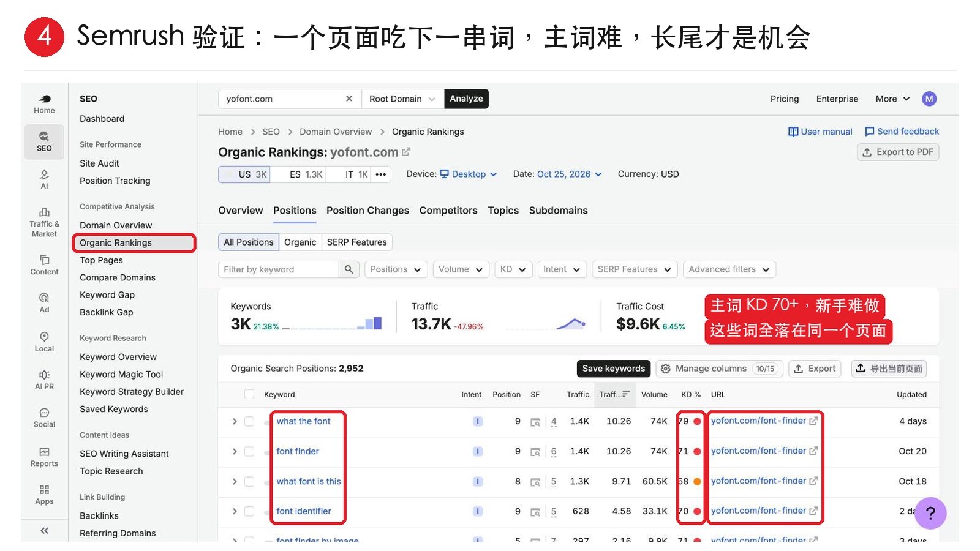Image resolution: width=980 pixels, height=551 pixels.
Task: Open the Root Domain dropdown
Action: 402,99
